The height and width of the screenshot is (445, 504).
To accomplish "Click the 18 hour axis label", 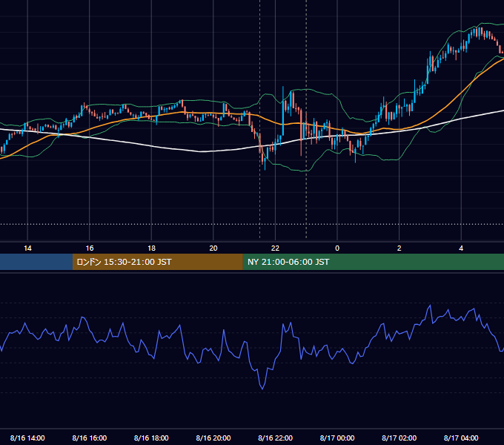I will coord(151,248).
